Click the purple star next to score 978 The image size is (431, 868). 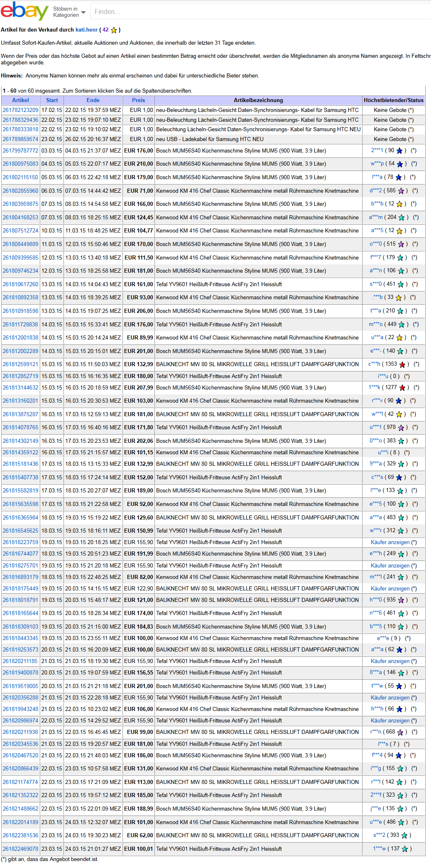[401, 428]
